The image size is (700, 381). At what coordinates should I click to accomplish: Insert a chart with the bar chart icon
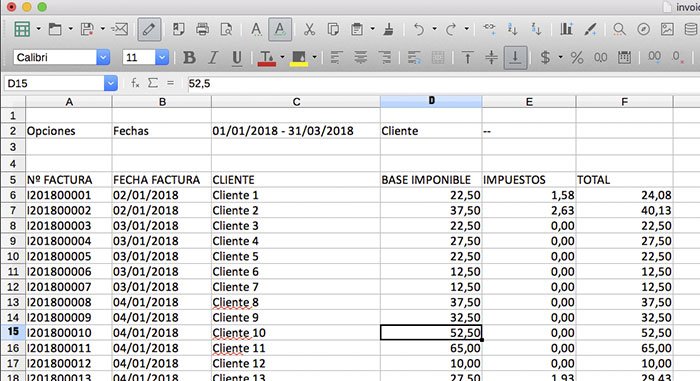pos(566,29)
